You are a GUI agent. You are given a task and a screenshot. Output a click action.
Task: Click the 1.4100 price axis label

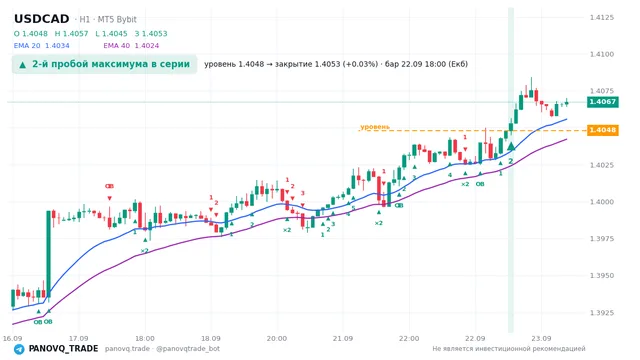click(602, 54)
